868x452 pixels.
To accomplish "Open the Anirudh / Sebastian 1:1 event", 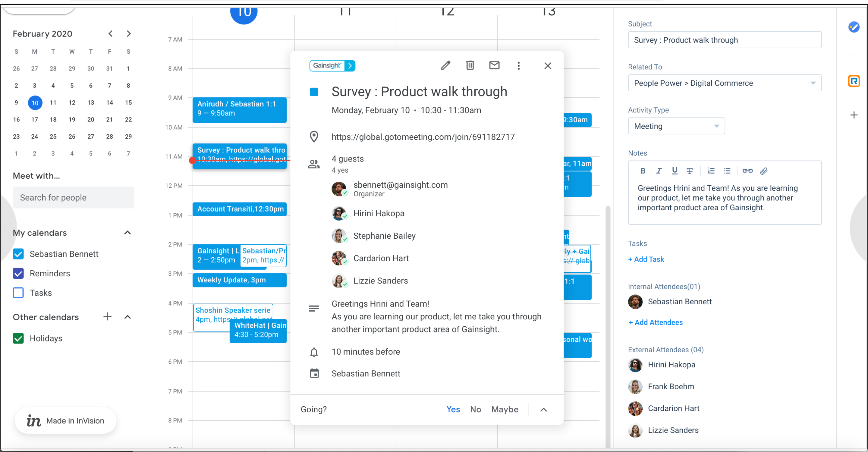I will (x=239, y=110).
